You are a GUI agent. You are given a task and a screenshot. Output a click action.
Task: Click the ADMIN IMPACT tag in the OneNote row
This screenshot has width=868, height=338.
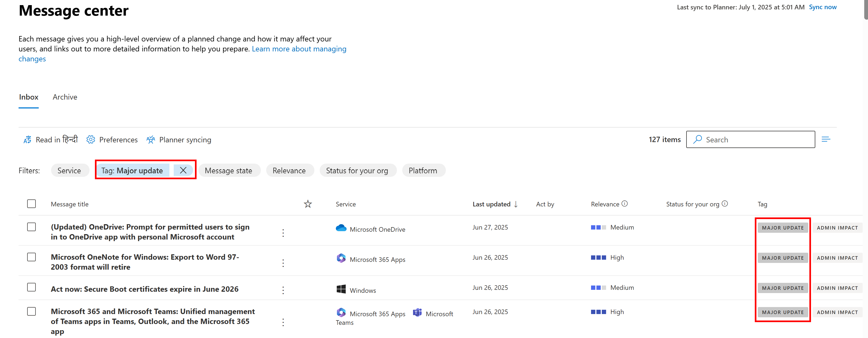[x=837, y=258]
